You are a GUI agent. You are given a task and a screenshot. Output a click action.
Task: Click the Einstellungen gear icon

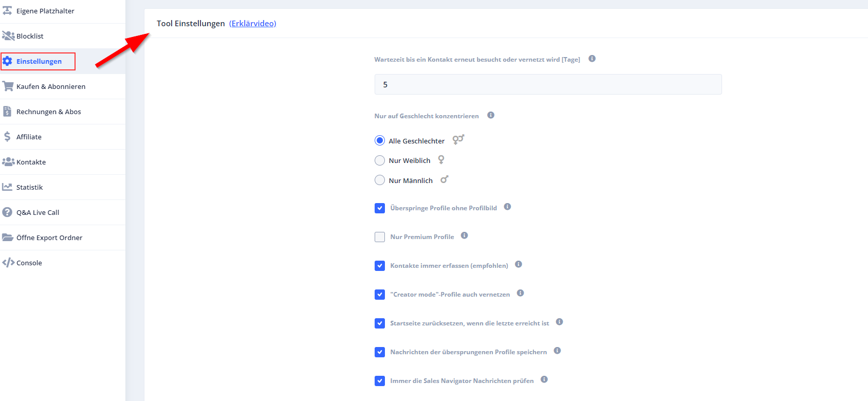coord(7,61)
